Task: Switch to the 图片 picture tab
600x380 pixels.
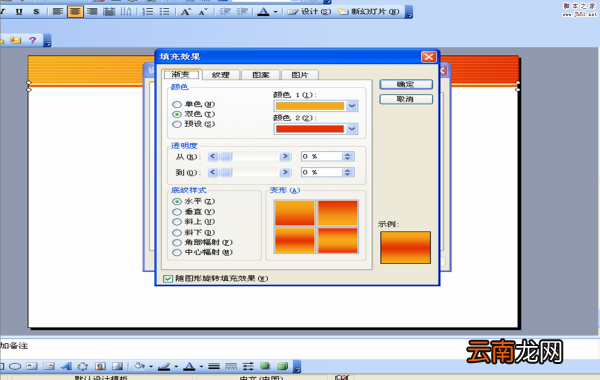Action: click(x=300, y=75)
